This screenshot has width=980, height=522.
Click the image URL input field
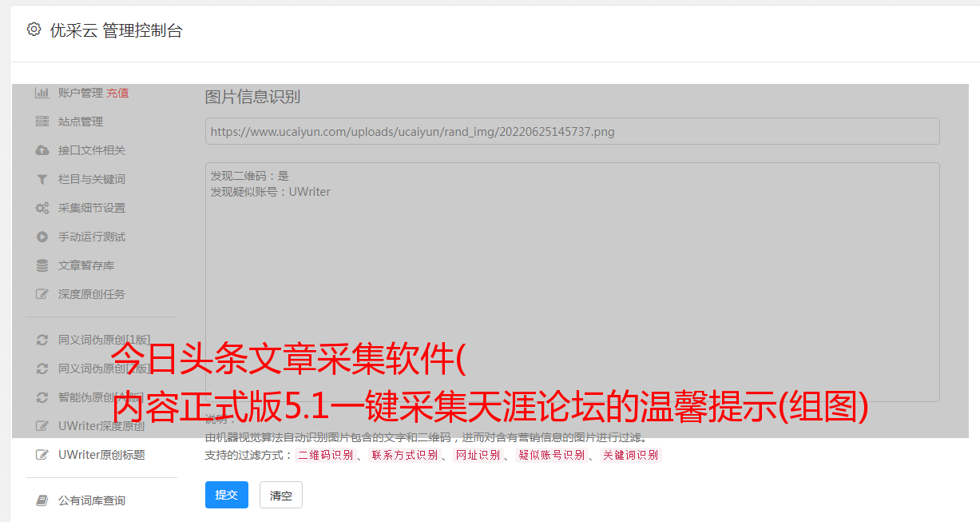pos(572,131)
